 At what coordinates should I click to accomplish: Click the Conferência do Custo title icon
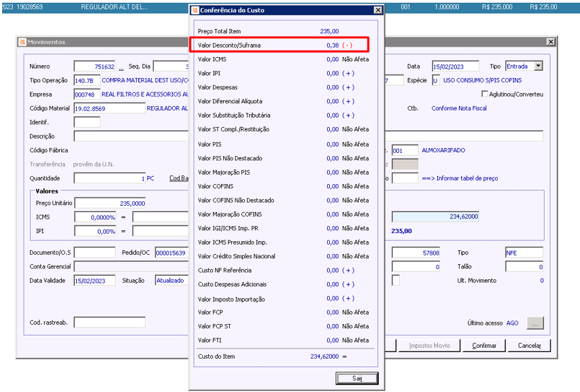[195, 10]
